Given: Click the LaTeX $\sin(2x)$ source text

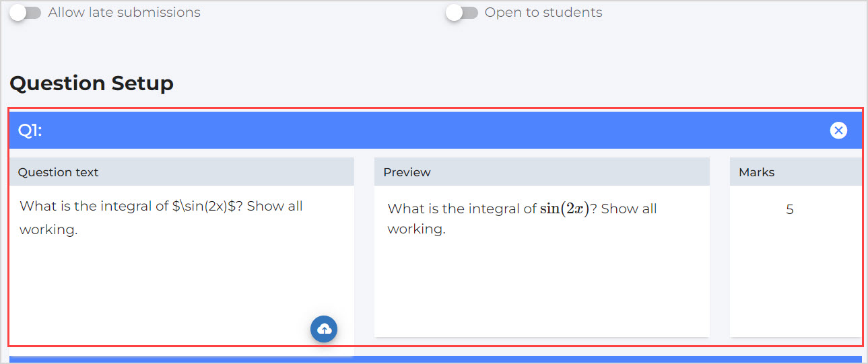Looking at the screenshot, I should coord(204,207).
